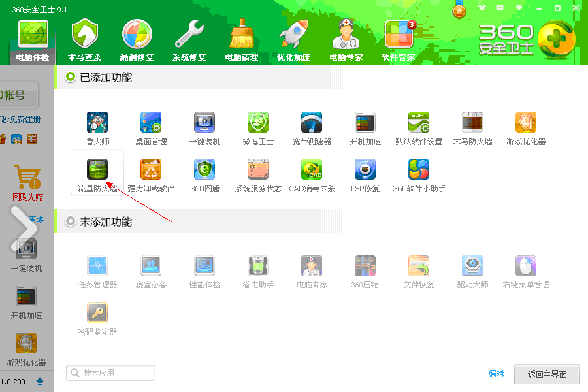Click the 秒免费注册 link in sidebar
The image size is (588, 392).
click(x=20, y=120)
